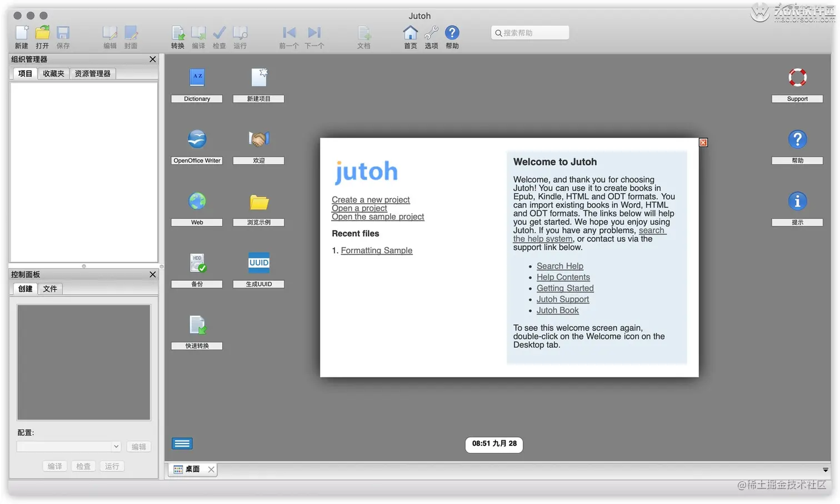Open the 新建项目 desktop icon

[259, 77]
